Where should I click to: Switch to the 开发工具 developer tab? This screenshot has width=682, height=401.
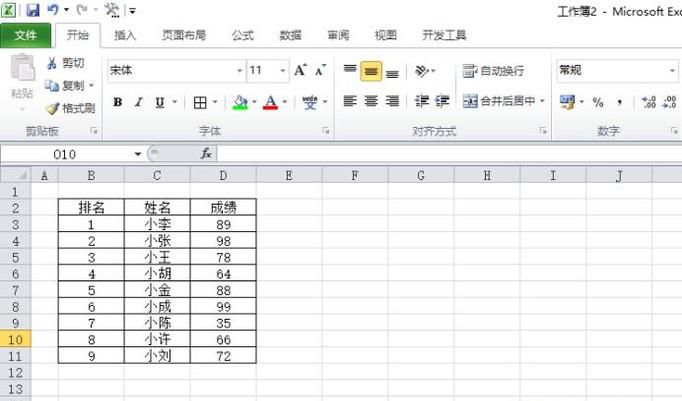(x=444, y=35)
